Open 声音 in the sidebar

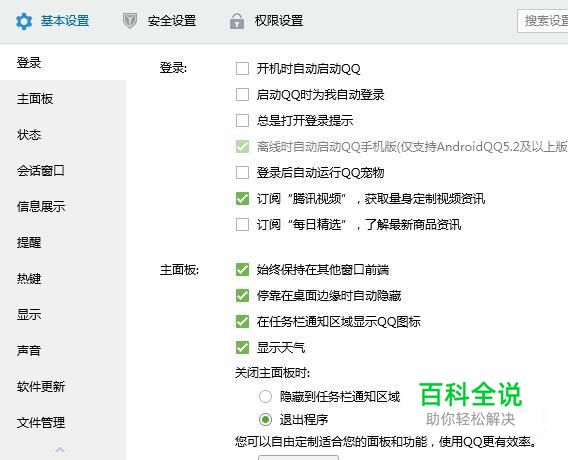29,350
